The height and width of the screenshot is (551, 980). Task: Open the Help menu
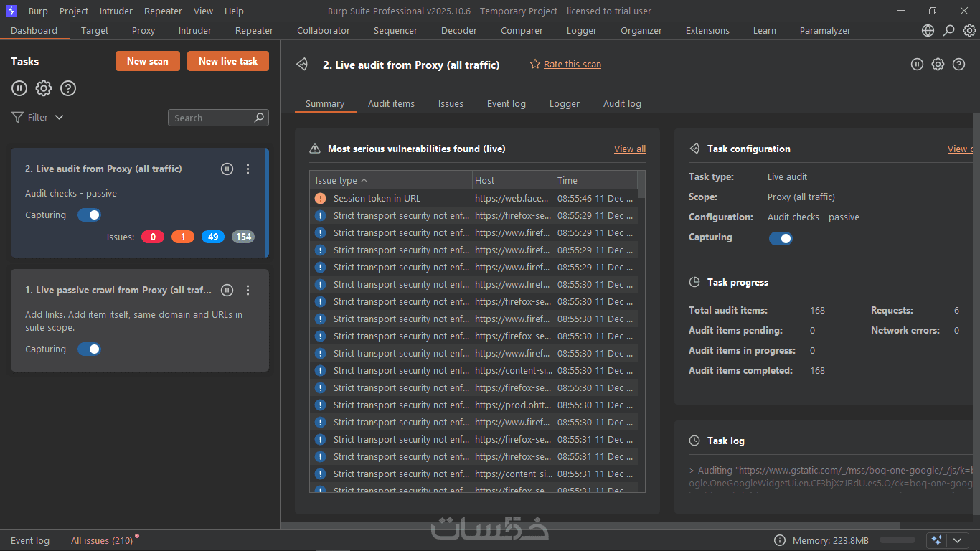[234, 11]
